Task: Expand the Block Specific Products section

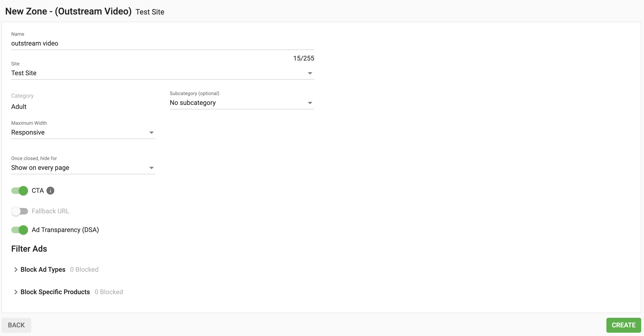Action: point(55,292)
